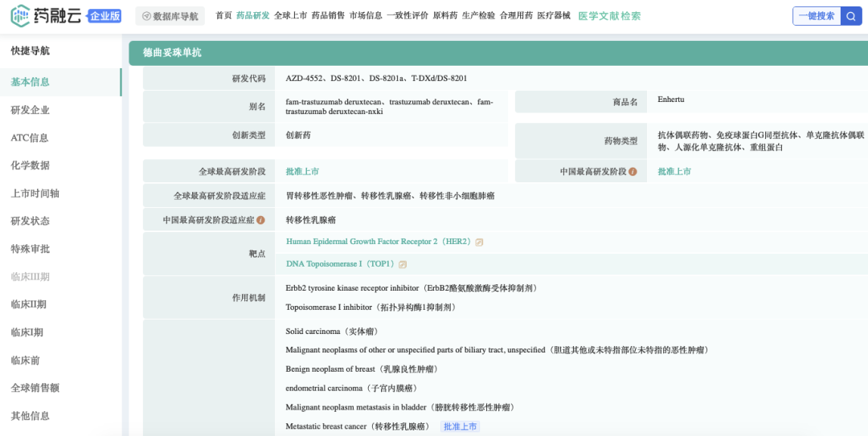Click 批准上市 link under 中国最高研发阶段
868x436 pixels.
tap(674, 172)
